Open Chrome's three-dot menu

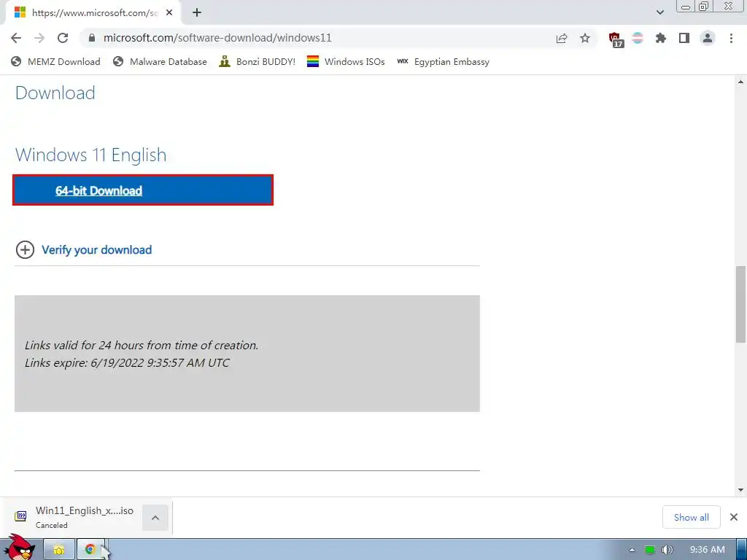pyautogui.click(x=731, y=38)
